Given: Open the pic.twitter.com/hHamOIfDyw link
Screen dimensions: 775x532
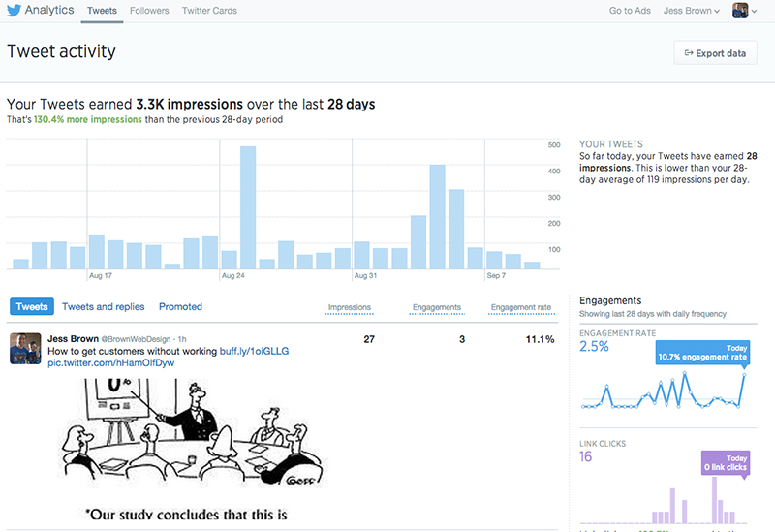Looking at the screenshot, I should [110, 363].
